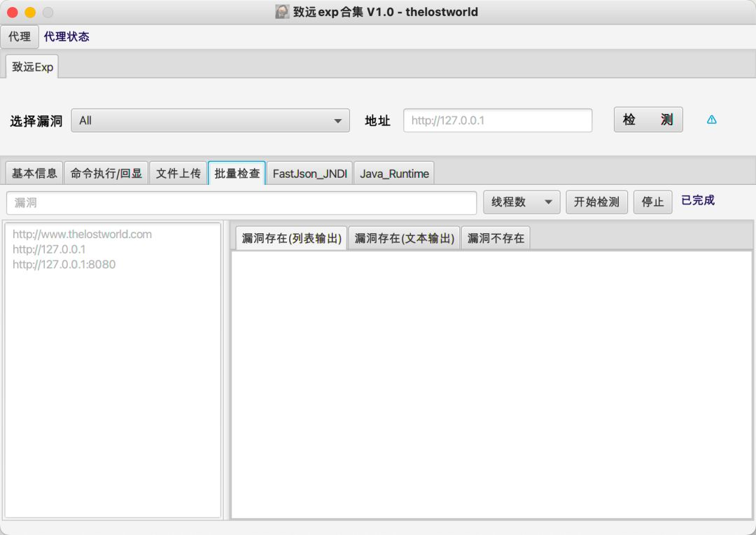Click the 漏洞 text input field
The height and width of the screenshot is (535, 756).
coord(241,202)
